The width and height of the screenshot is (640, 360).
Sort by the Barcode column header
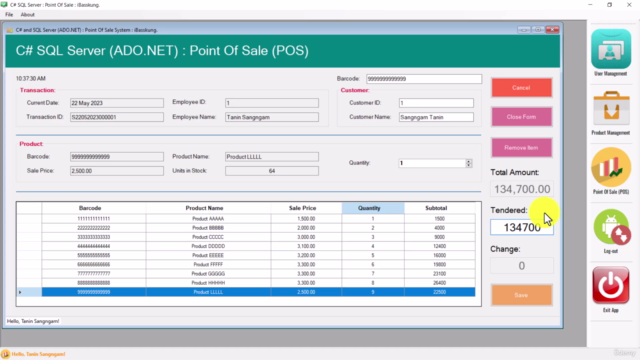(x=93, y=208)
